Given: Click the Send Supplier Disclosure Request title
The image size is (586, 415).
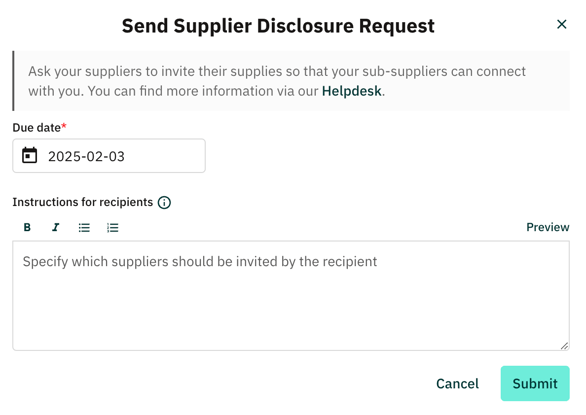Looking at the screenshot, I should (x=278, y=26).
